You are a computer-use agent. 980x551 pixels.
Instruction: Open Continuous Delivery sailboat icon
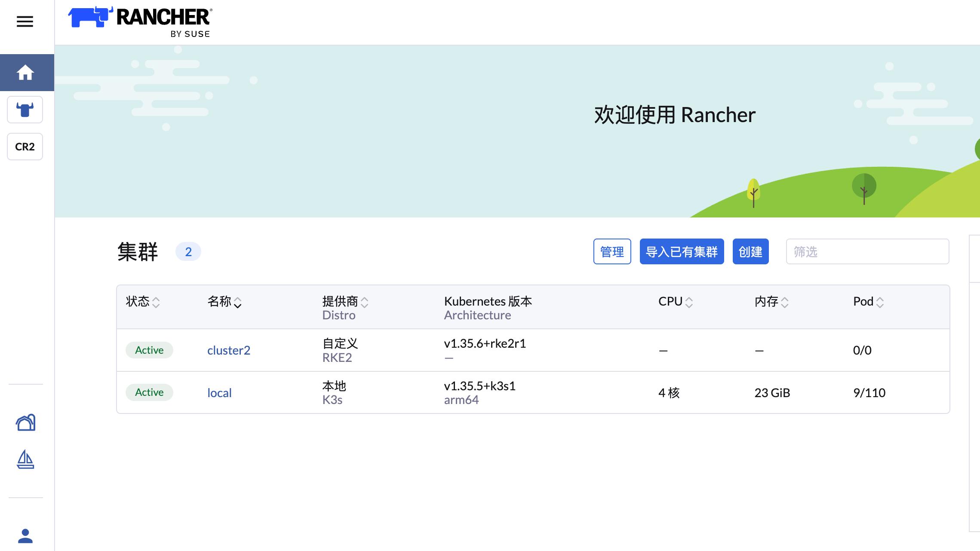pos(25,459)
